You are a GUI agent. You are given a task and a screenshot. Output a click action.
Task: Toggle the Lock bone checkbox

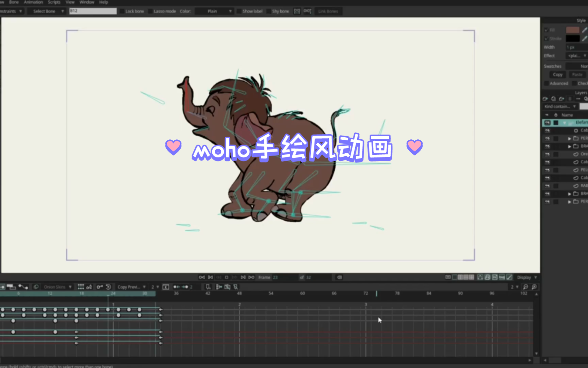click(122, 11)
